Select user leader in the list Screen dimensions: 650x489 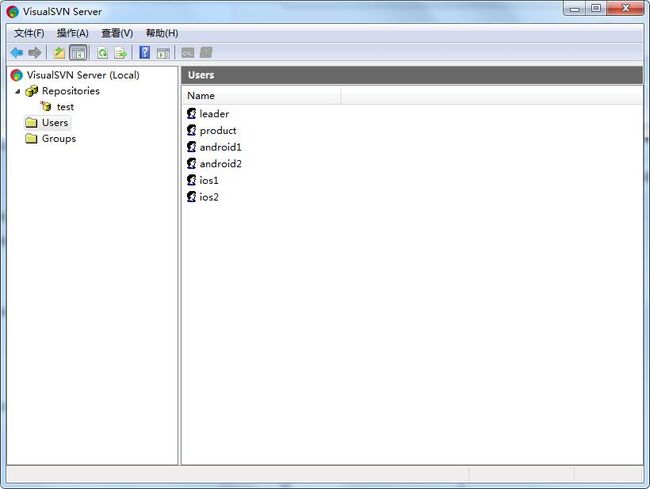(214, 114)
